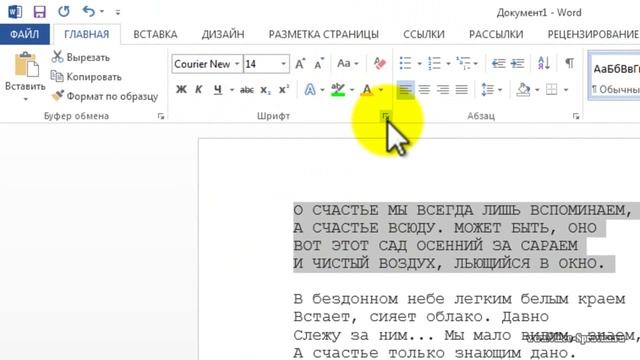Open line spacing options
The image size is (640, 360).
[491, 90]
